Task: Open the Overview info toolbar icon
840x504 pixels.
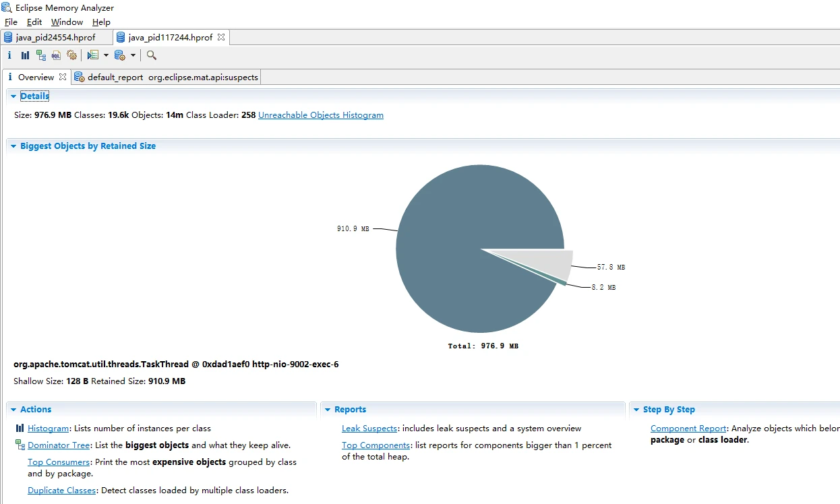Action: pyautogui.click(x=9, y=55)
